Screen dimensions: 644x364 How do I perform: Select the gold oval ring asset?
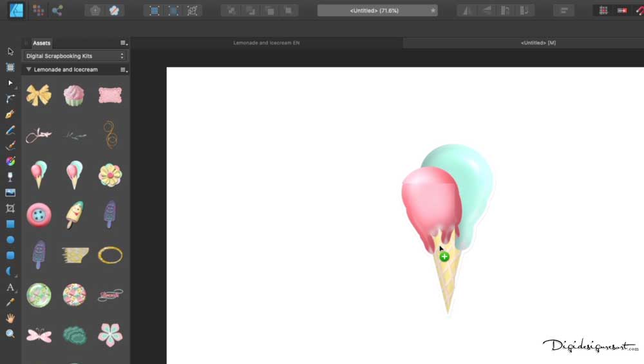(x=110, y=254)
